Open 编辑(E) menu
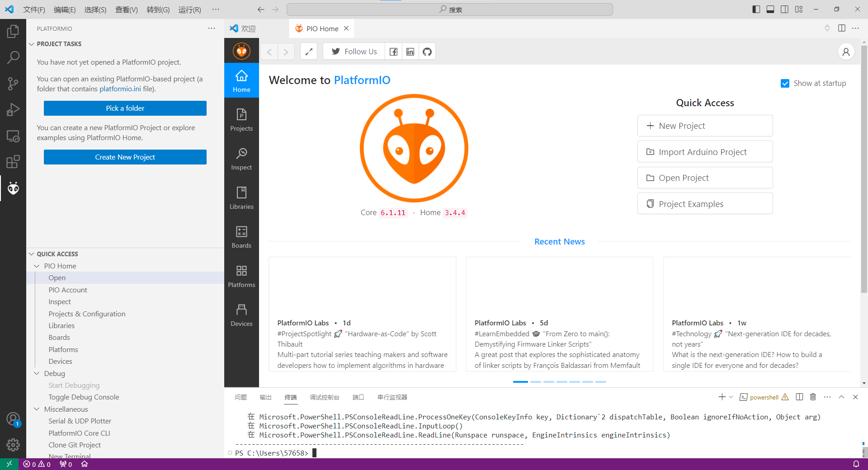Image resolution: width=868 pixels, height=470 pixels. (x=65, y=9)
